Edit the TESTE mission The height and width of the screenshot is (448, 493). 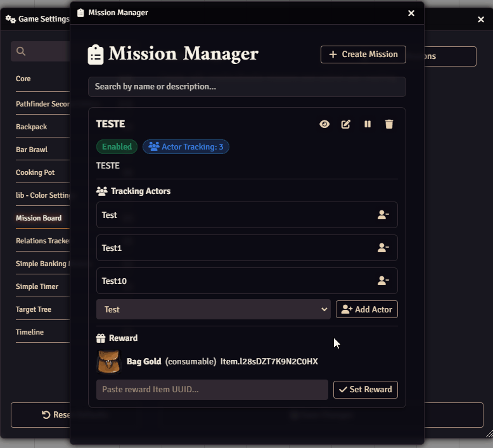(x=346, y=124)
